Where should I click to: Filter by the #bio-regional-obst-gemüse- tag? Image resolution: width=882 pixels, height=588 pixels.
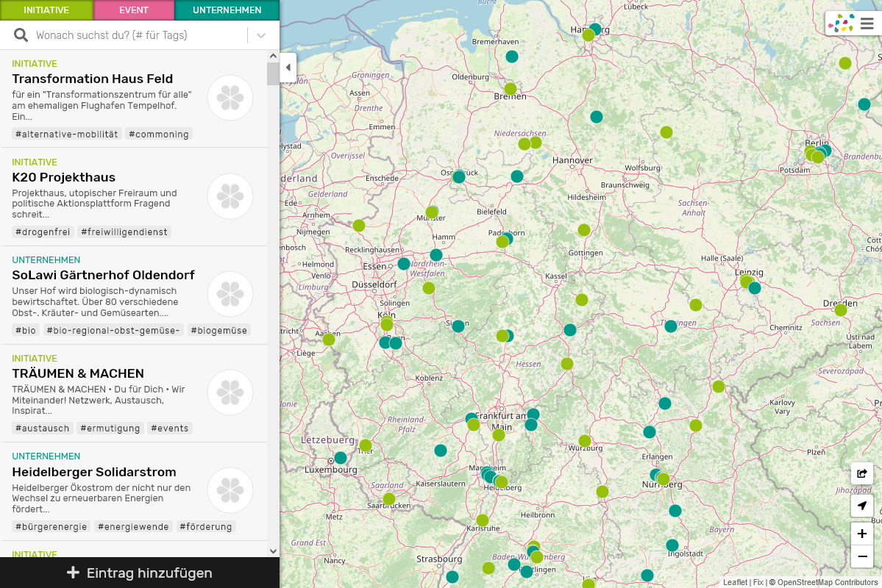(x=113, y=331)
